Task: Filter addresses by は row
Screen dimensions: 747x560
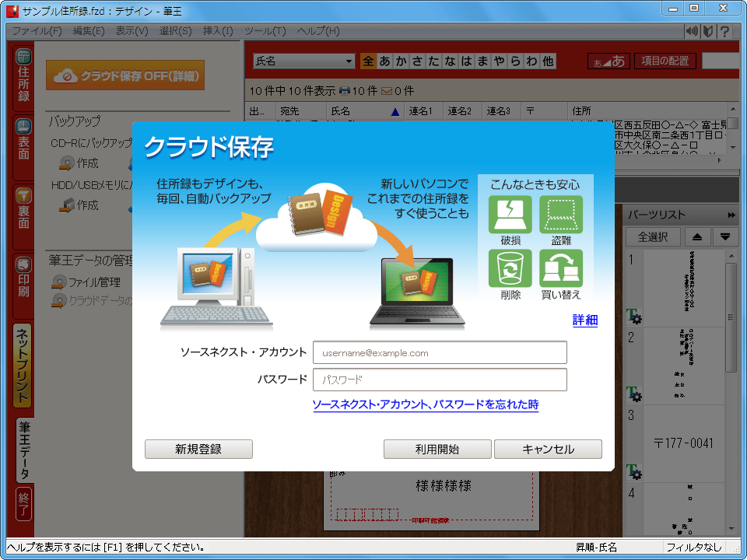Action: tap(466, 61)
